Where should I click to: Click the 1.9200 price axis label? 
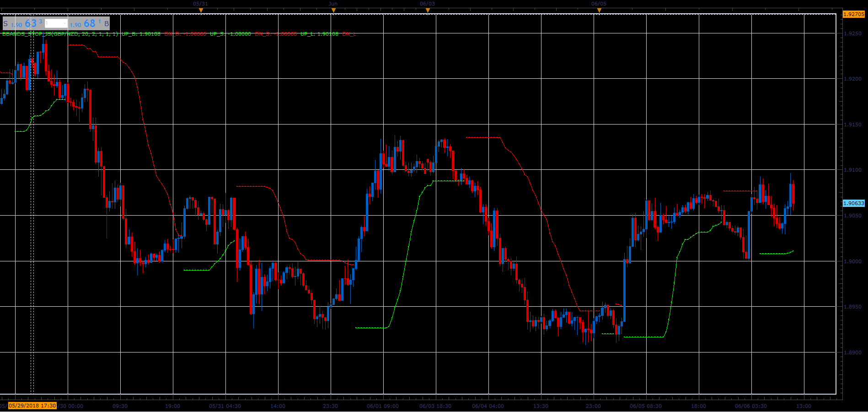point(852,79)
